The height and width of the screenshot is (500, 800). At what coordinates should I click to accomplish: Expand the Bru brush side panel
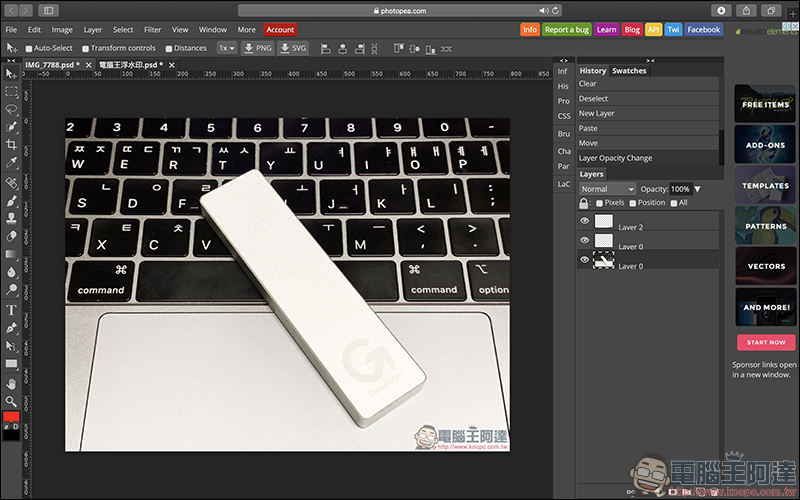(563, 134)
